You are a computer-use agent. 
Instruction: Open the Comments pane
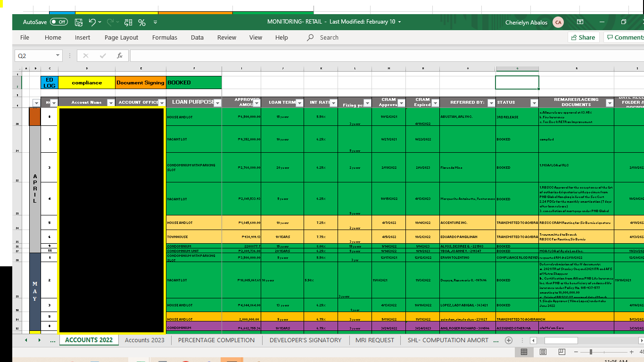(x=625, y=37)
